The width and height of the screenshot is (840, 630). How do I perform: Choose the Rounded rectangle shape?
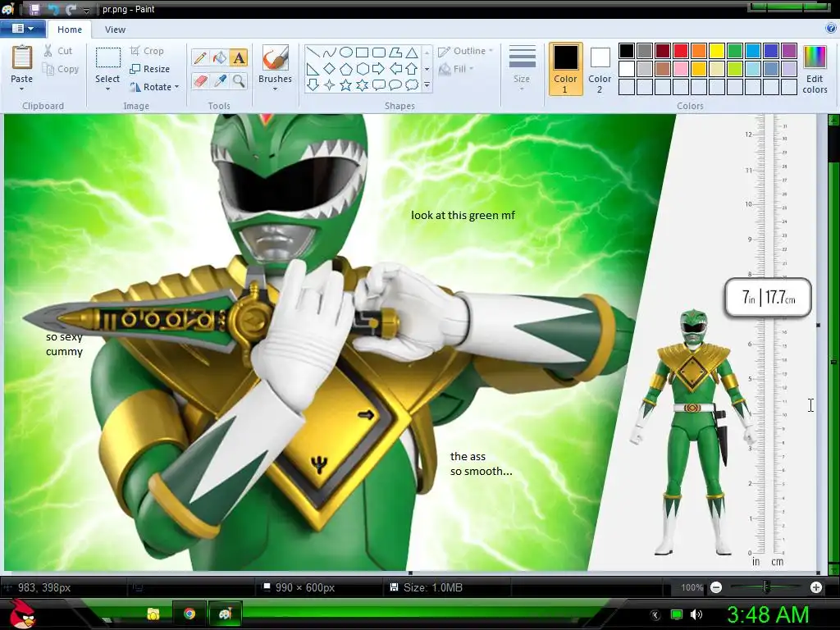pyautogui.click(x=379, y=52)
